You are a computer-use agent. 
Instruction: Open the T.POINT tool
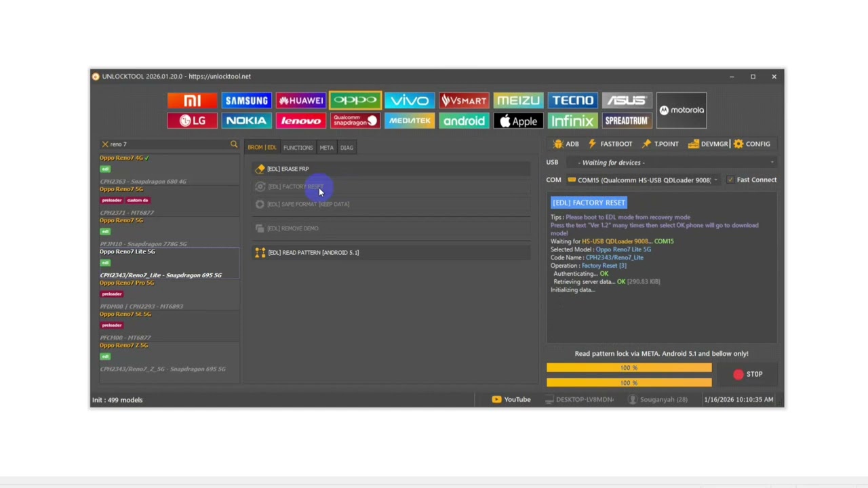(660, 144)
